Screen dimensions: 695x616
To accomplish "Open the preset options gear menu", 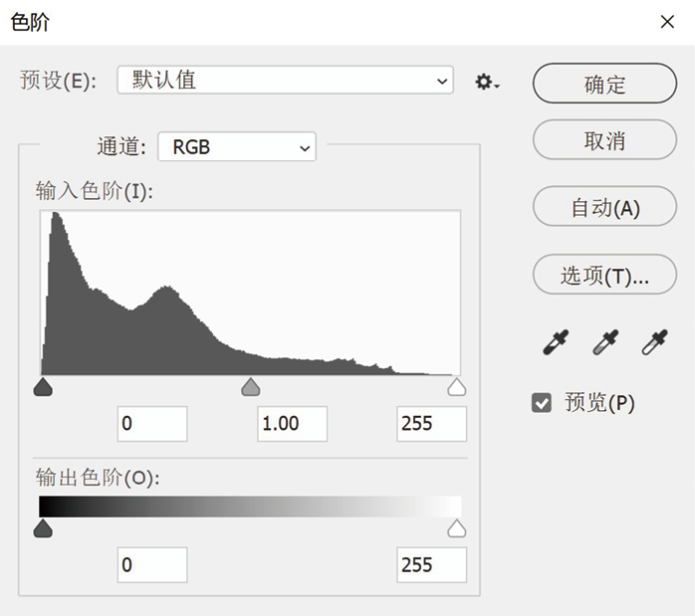I will point(487,82).
